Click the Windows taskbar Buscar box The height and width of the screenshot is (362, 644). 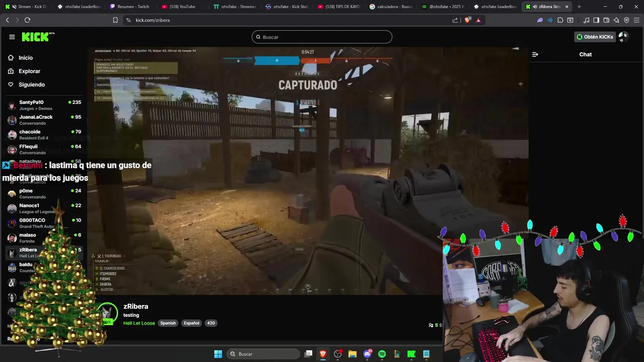(x=264, y=354)
